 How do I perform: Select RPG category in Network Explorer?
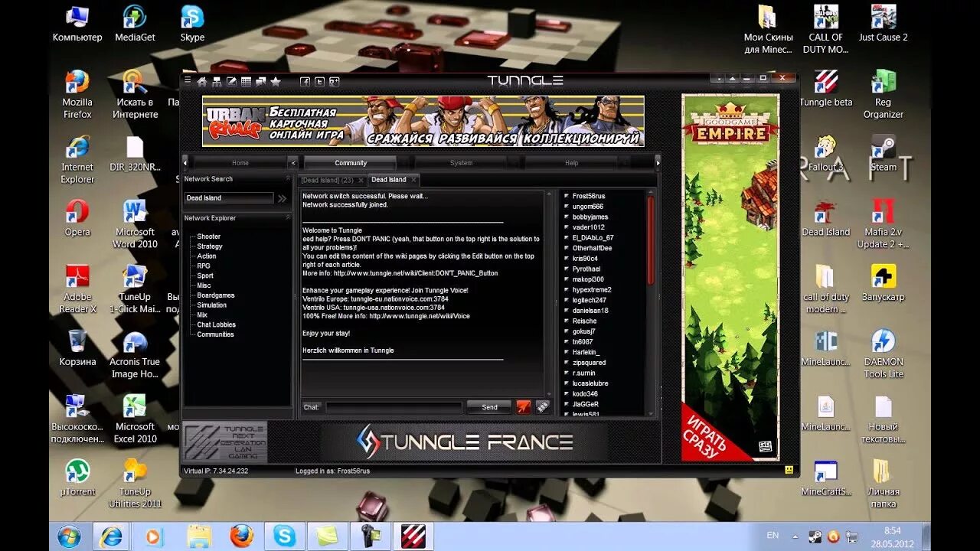[x=203, y=266]
